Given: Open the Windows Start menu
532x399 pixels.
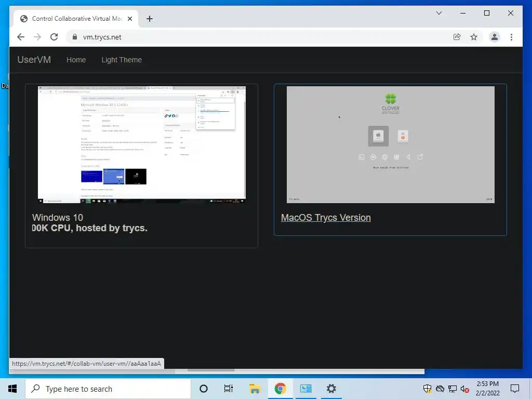Looking at the screenshot, I should (x=12, y=389).
